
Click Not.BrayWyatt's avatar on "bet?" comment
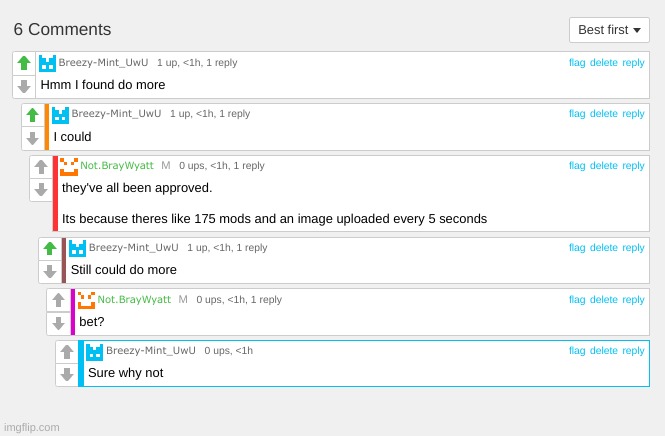87,300
